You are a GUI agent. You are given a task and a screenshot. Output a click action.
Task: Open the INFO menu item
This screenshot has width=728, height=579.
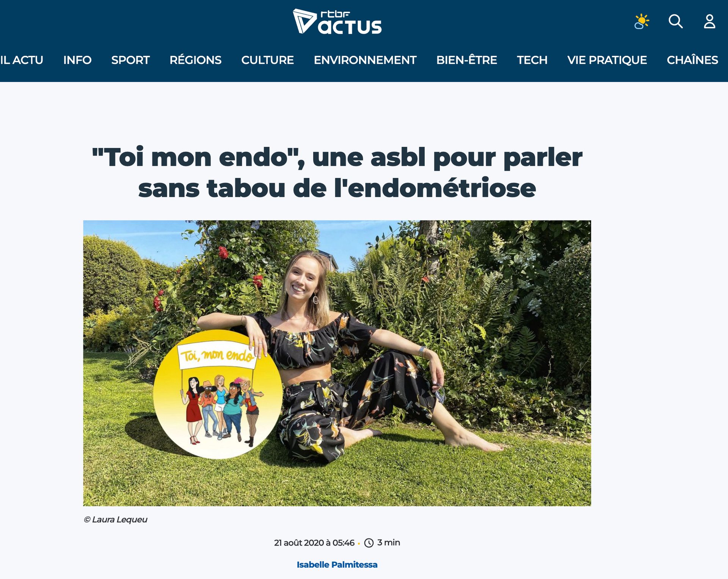point(77,60)
